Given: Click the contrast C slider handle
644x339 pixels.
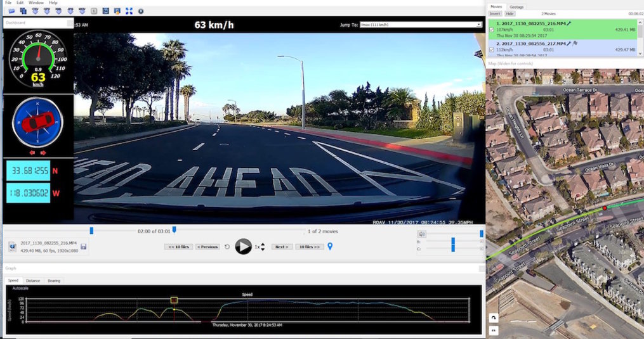Looking at the screenshot, I should (x=453, y=248).
